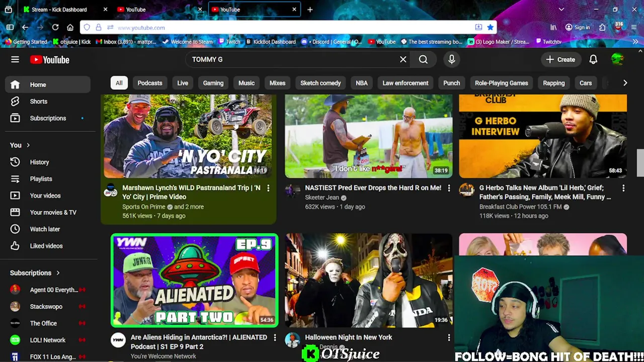Open the Agent 00 Everything subscription
Image resolution: width=644 pixels, height=362 pixels.
[48, 290]
